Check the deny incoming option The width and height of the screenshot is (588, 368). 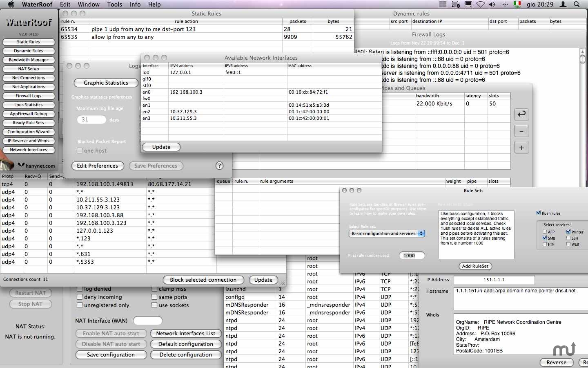click(x=80, y=297)
